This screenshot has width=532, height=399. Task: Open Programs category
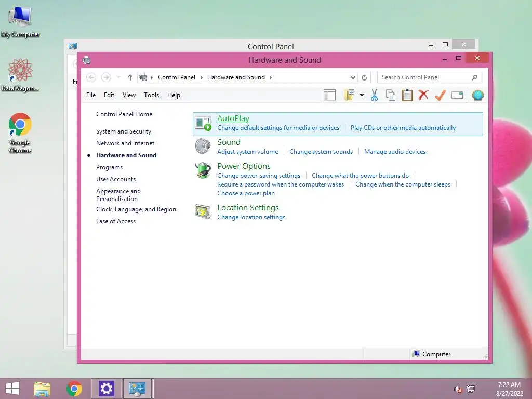(x=109, y=167)
